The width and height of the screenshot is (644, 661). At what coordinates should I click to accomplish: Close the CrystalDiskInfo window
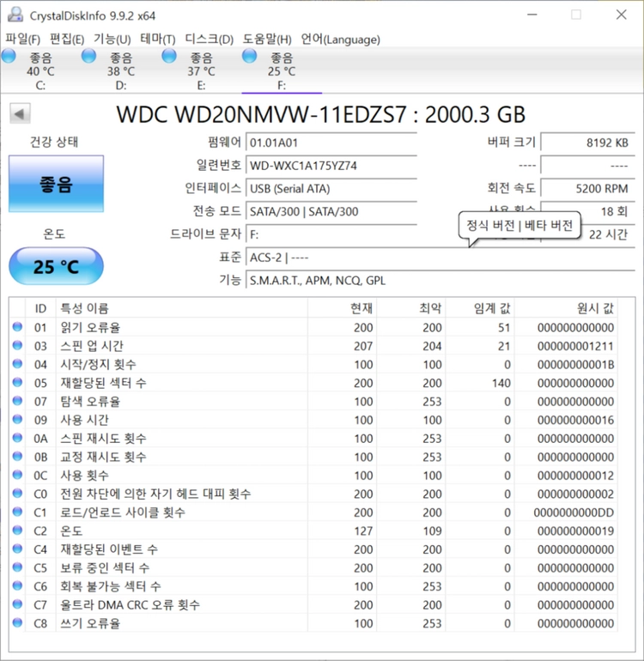point(621,15)
